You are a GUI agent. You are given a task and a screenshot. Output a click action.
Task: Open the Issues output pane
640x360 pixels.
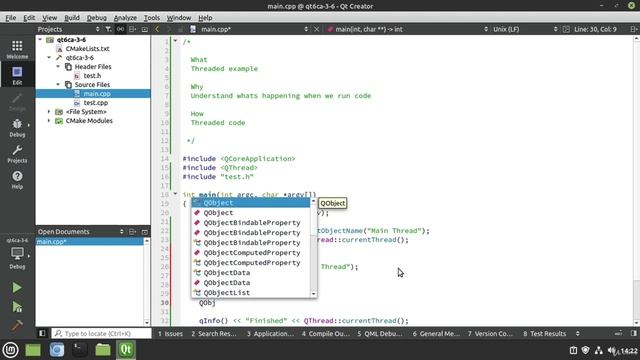point(170,333)
